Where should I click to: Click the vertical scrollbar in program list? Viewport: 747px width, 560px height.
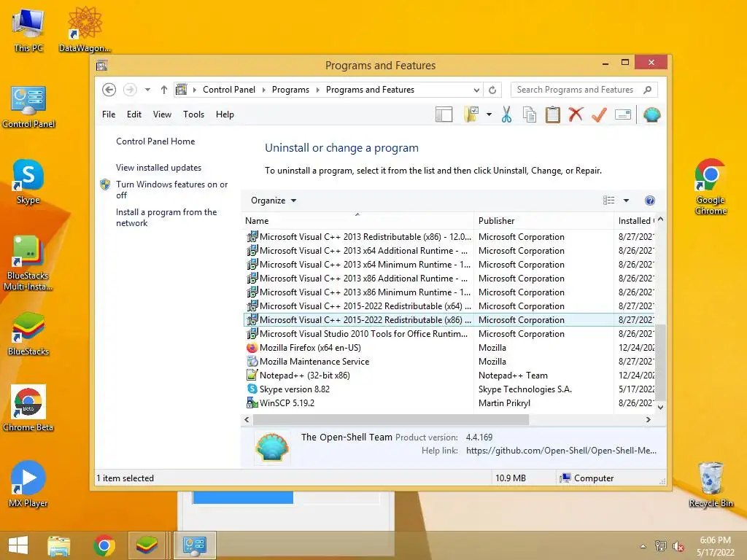coord(660,362)
